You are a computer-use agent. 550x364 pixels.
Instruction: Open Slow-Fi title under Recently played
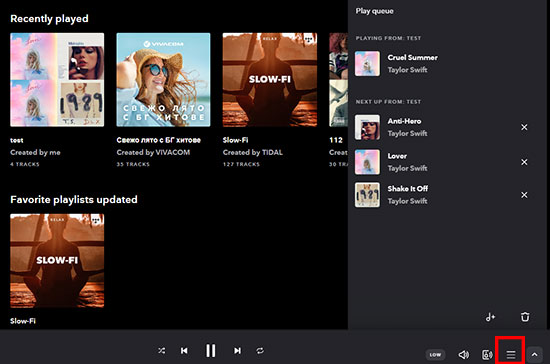click(235, 140)
